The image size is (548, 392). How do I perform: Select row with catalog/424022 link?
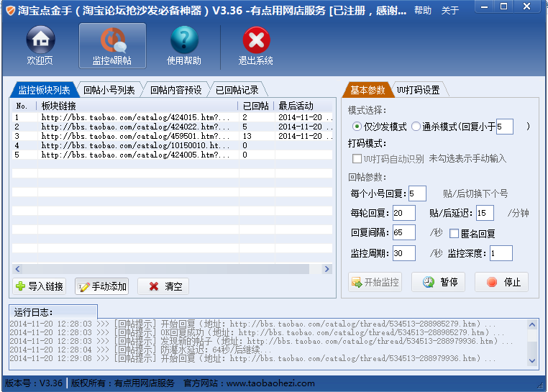coord(173,127)
